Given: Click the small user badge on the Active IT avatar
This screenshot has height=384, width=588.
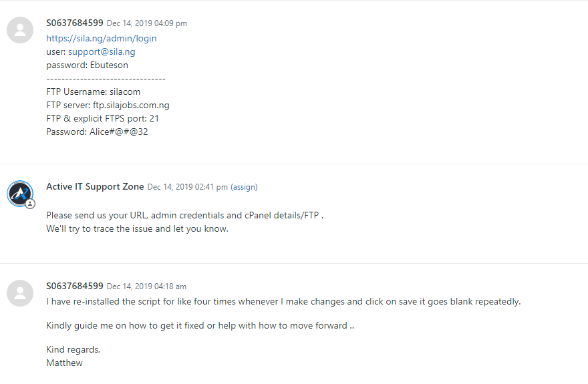Looking at the screenshot, I should [x=30, y=204].
